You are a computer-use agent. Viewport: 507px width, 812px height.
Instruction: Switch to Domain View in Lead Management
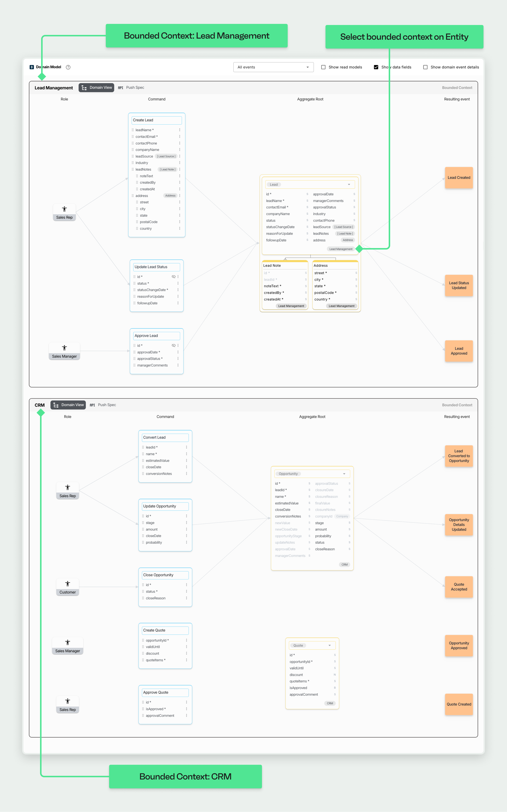(97, 87)
